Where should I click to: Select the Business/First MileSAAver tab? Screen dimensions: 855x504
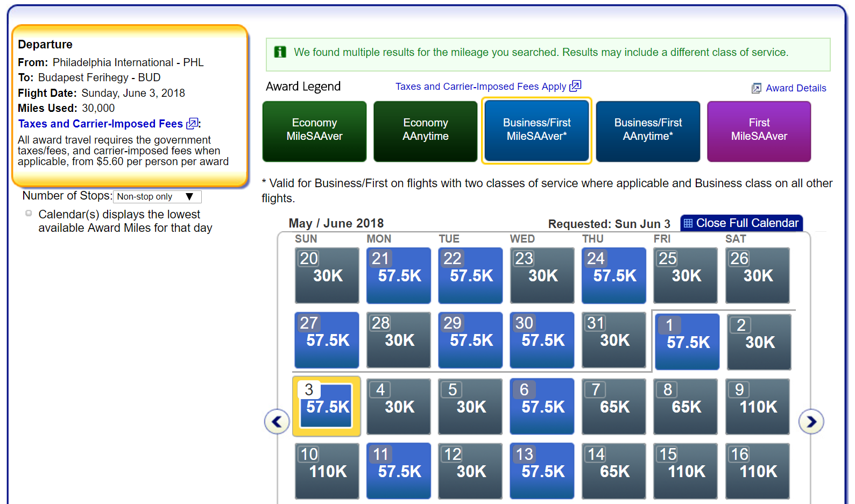[536, 130]
